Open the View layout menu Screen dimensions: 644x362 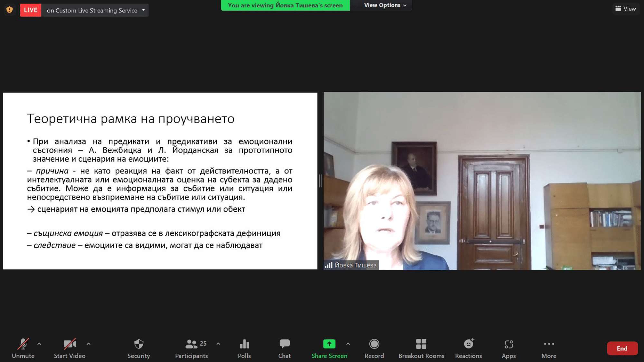pyautogui.click(x=625, y=9)
